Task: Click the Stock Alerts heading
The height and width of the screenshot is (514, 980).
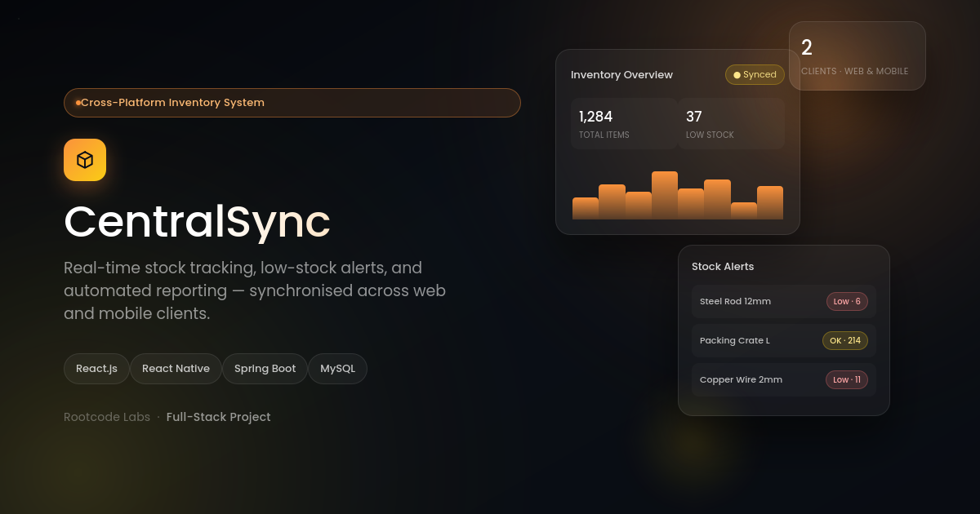Action: 723,267
